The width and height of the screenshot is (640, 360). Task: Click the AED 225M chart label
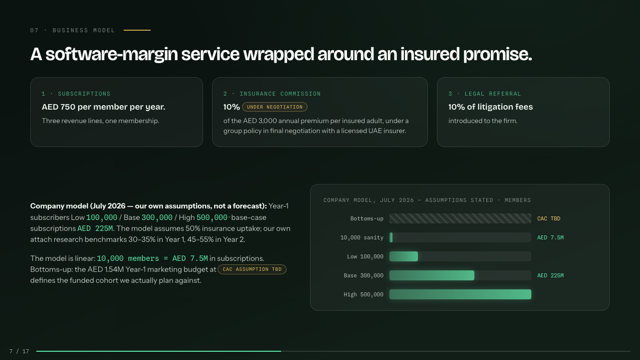tap(550, 276)
